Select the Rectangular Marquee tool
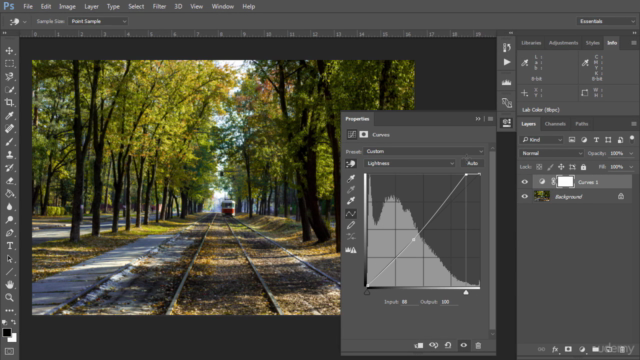640x360 pixels. click(9, 64)
